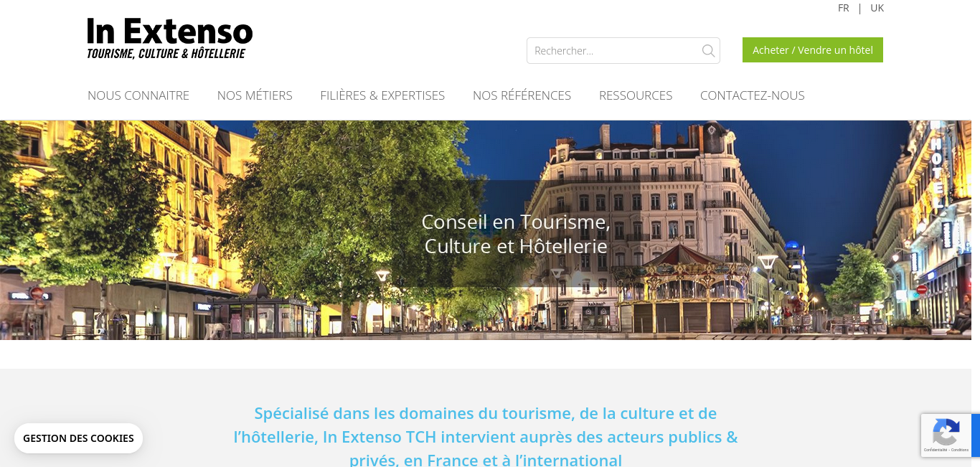Focus the Rechercher search field

coord(623,51)
